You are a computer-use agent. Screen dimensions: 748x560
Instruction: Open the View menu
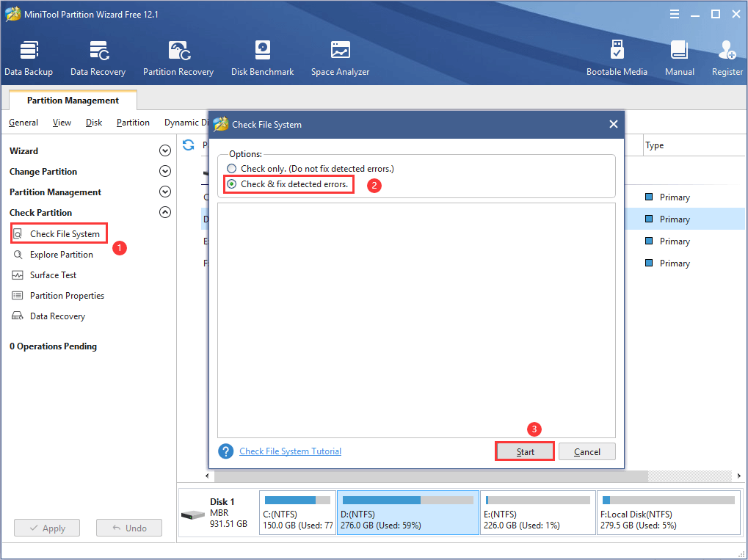(x=62, y=123)
